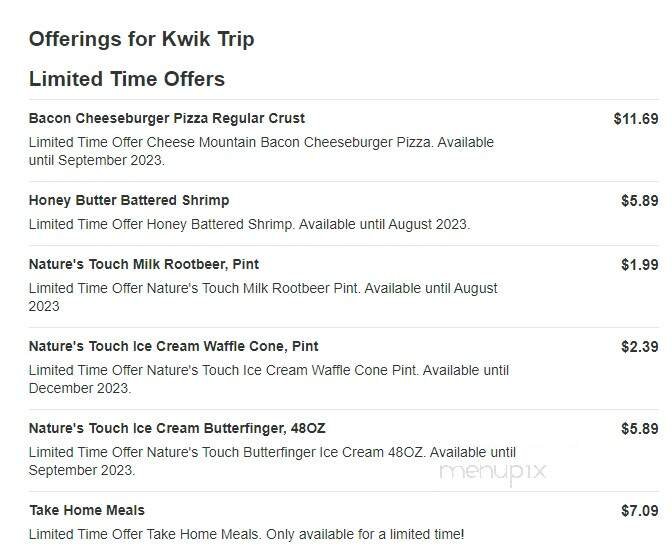
Task: Click the $2.39 waffle cone price
Action: 640,346
